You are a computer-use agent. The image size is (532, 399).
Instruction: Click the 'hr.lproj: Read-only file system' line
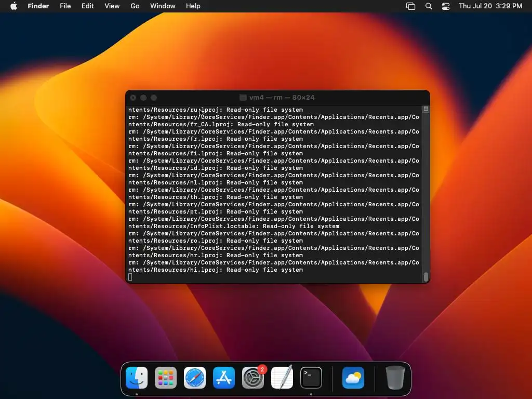216,256
